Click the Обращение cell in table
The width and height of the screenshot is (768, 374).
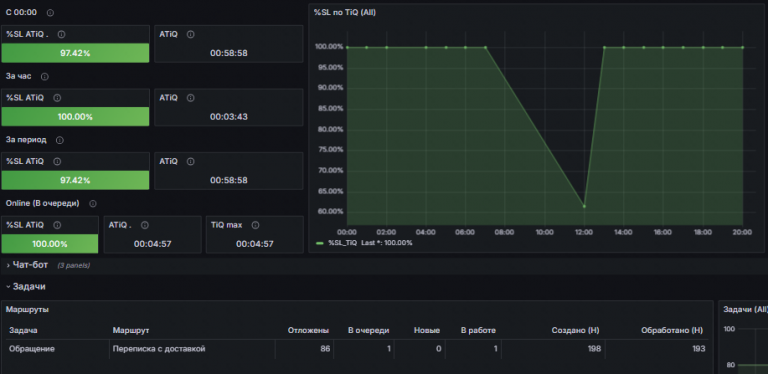tap(32, 349)
